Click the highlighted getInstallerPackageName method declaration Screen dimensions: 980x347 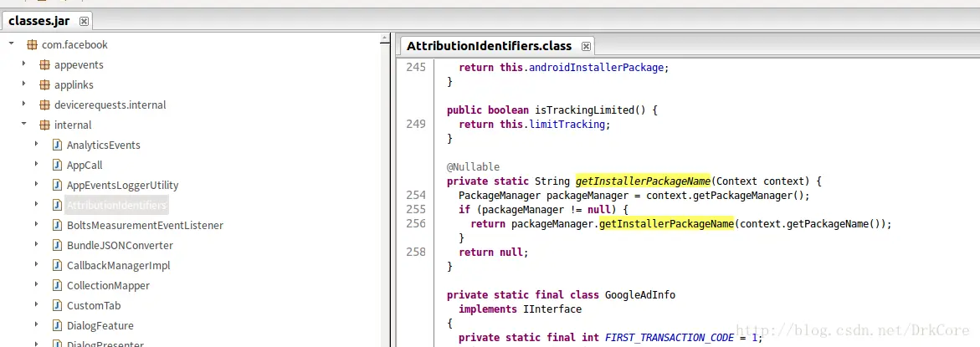[x=643, y=181]
